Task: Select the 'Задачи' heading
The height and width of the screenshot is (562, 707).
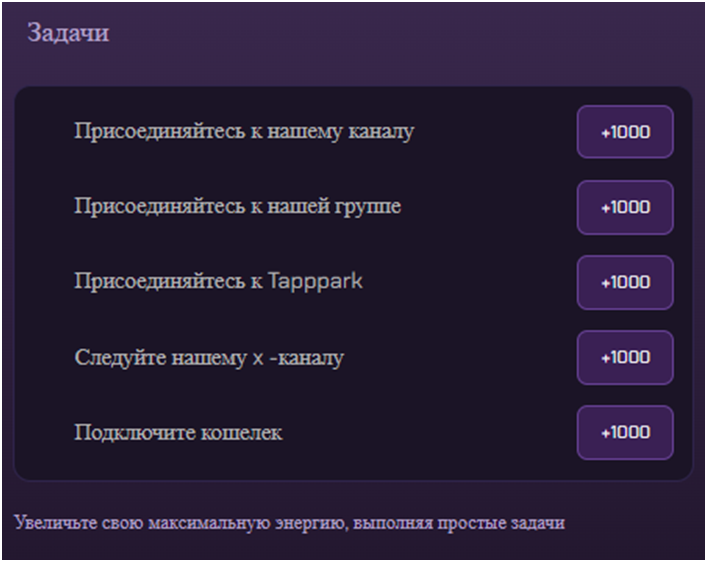Action: (x=68, y=32)
